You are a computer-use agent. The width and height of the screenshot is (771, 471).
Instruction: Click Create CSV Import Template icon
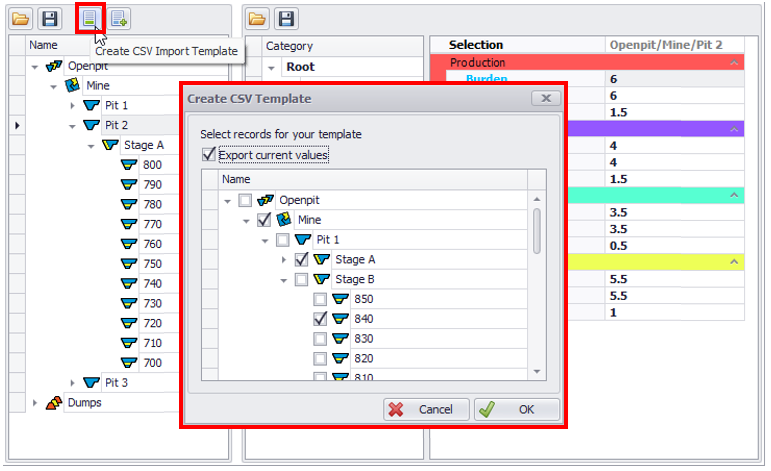click(89, 19)
